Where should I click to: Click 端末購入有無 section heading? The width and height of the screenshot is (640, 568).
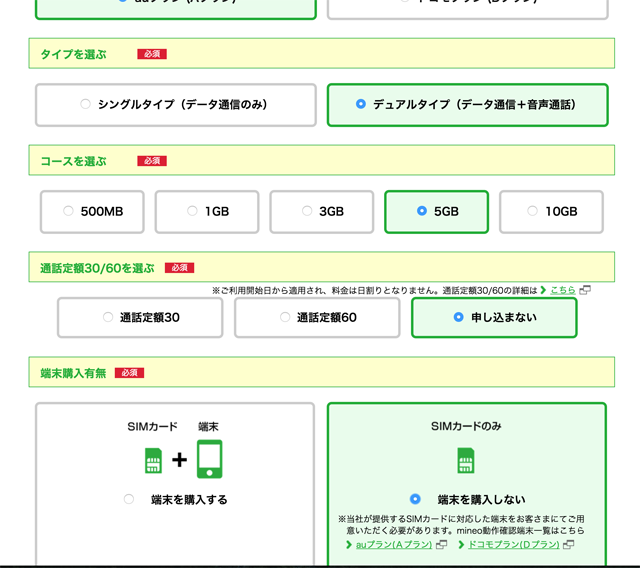pos(73,373)
